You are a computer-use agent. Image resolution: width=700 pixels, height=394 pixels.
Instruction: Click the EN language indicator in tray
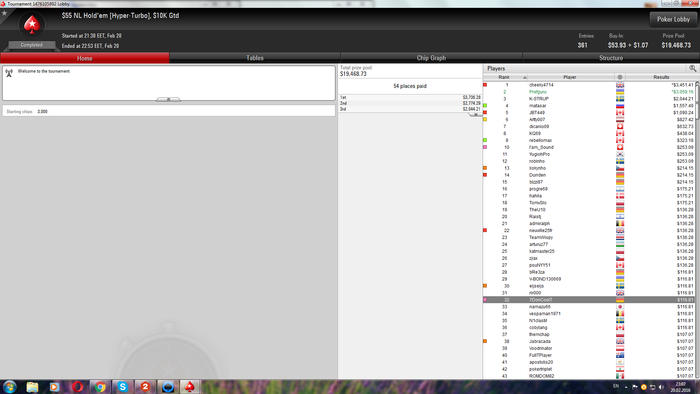point(616,386)
